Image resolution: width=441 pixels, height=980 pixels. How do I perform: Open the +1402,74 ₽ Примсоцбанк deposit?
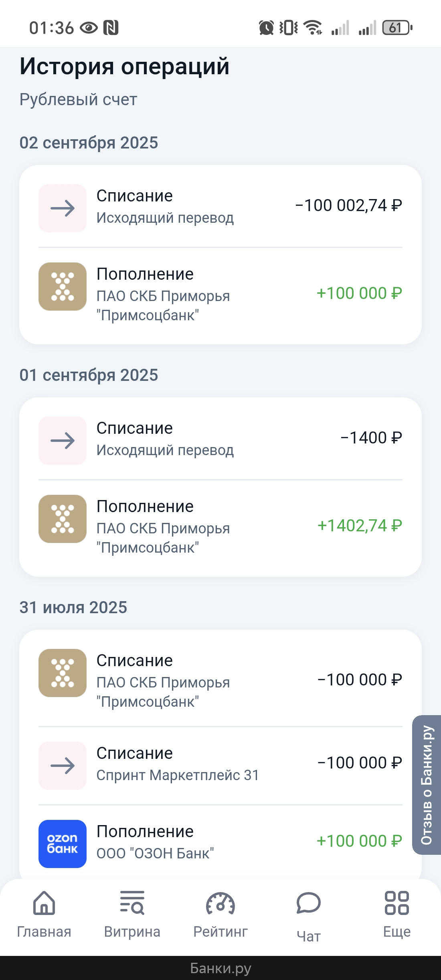[x=220, y=527]
